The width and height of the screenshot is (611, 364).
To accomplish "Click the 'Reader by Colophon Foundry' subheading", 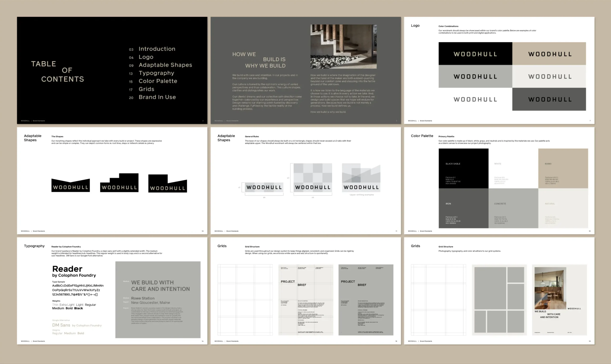I will (x=66, y=247).
